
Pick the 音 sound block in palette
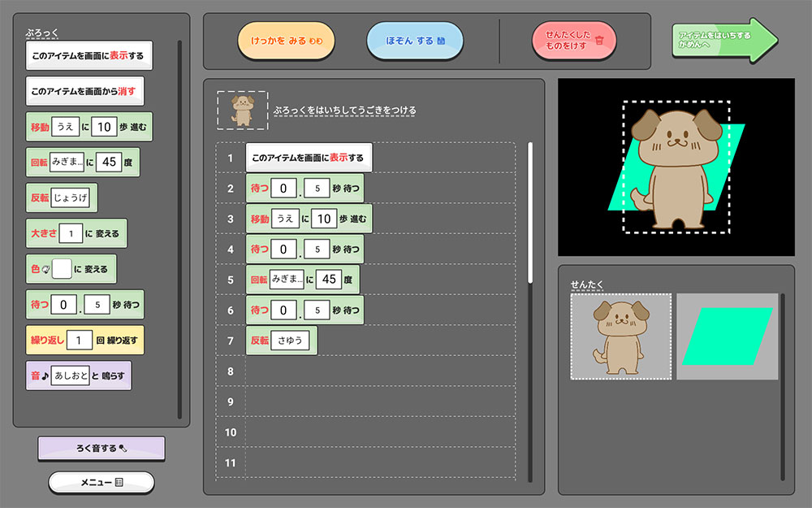coord(37,376)
